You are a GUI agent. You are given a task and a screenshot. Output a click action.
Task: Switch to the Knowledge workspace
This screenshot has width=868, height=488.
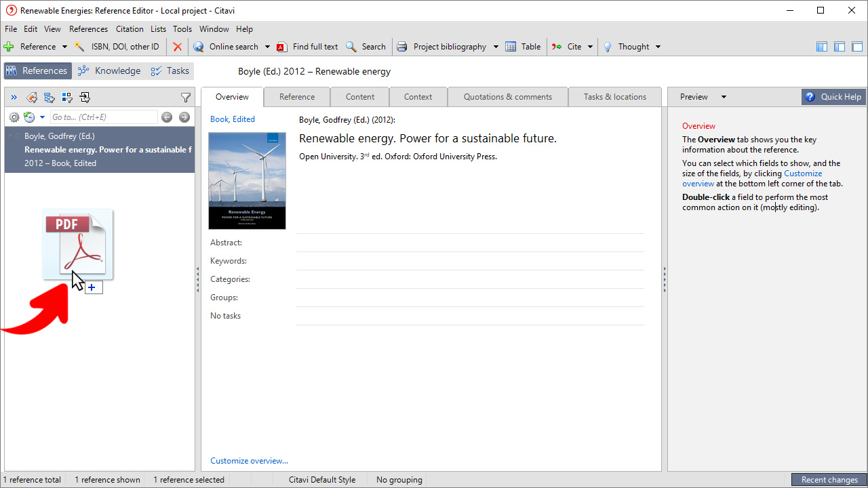coord(109,70)
